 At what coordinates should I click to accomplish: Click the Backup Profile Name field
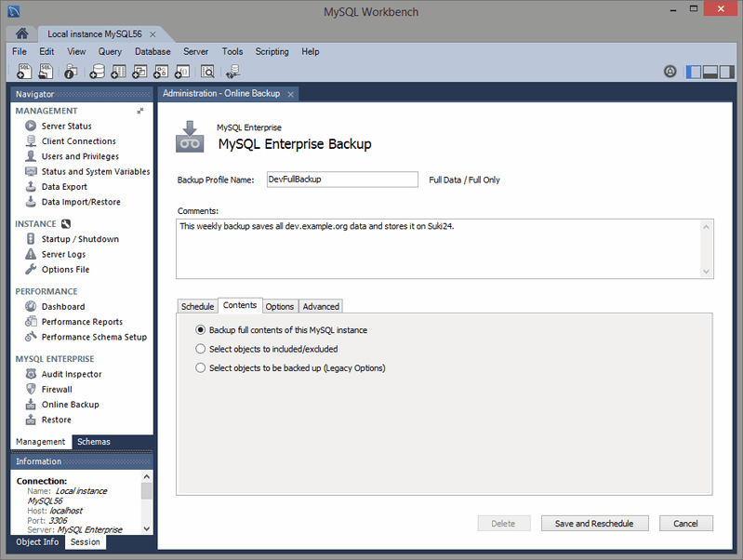342,180
